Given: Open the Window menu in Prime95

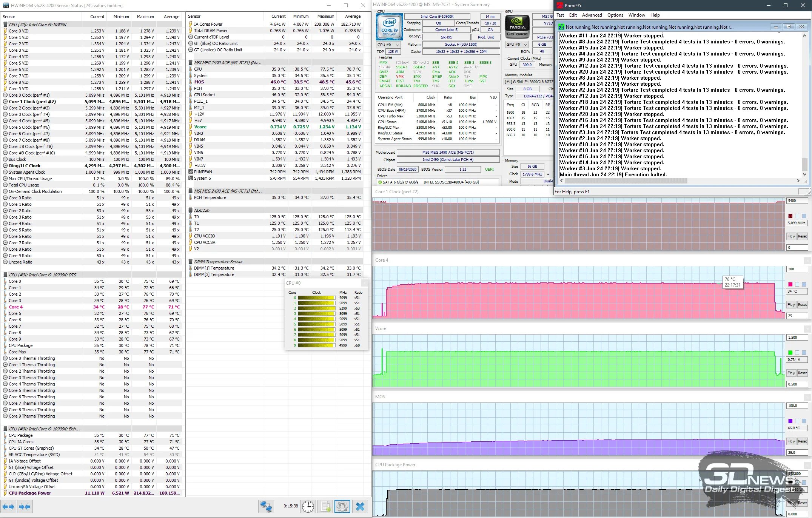Looking at the screenshot, I should click(x=637, y=15).
